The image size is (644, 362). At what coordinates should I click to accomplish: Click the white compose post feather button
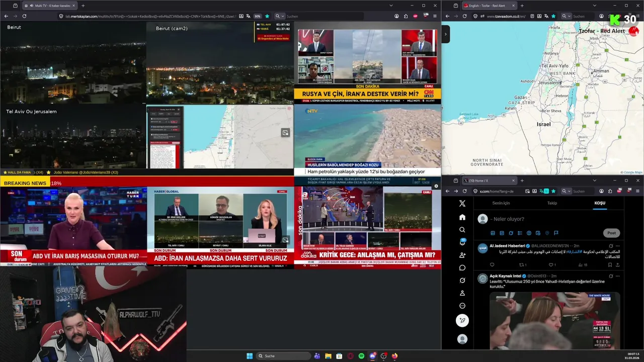point(462,320)
